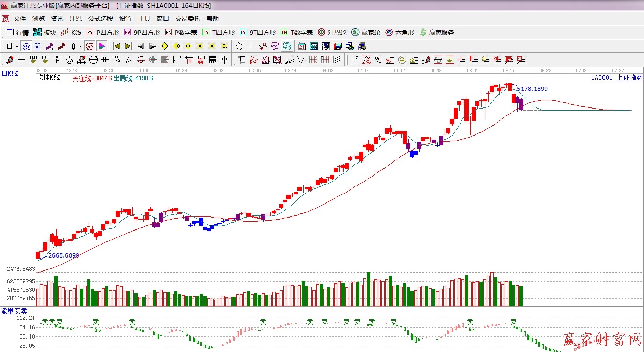Toggle the colored flag toolbar button
Image resolution: width=644 pixels, height=352 pixels.
(x=102, y=46)
